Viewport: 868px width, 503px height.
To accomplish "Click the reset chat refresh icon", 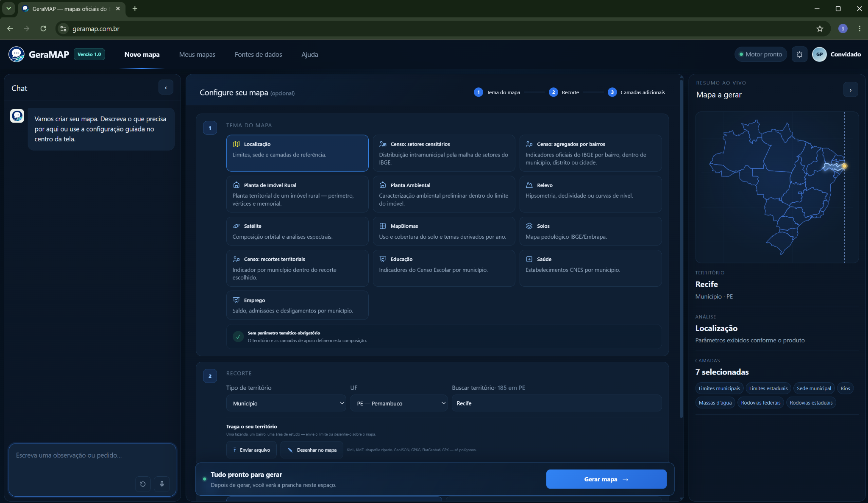I will coord(143,484).
